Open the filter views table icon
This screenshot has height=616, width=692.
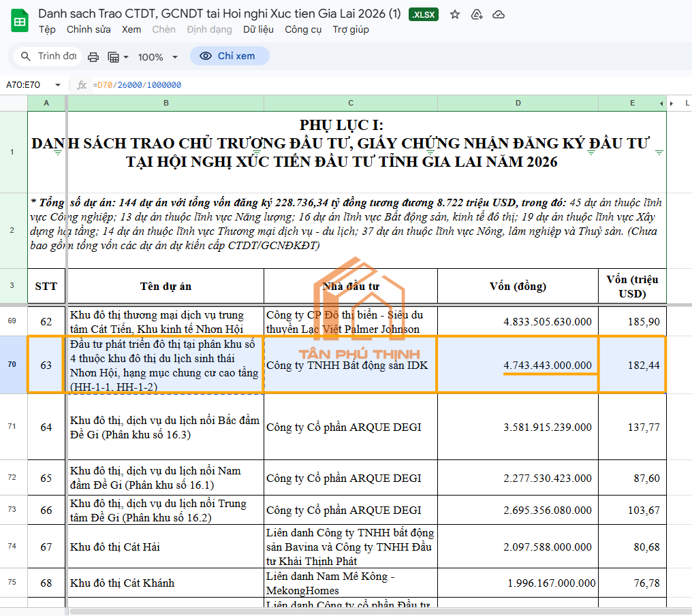(114, 57)
